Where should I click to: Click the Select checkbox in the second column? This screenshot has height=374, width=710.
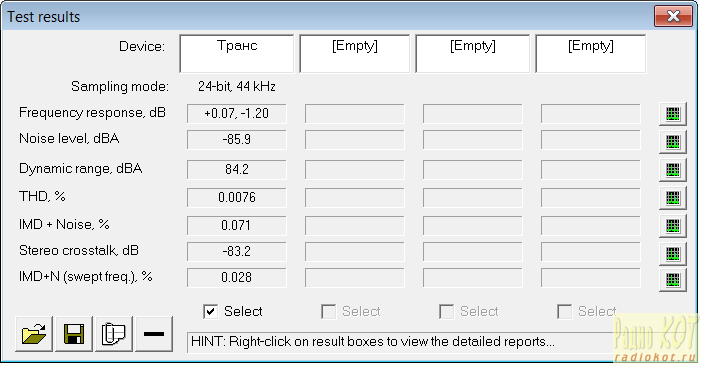328,312
